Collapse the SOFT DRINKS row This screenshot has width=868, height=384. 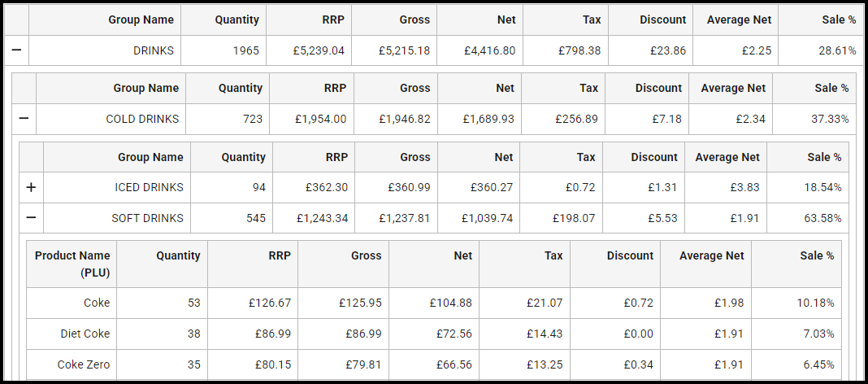tap(31, 218)
